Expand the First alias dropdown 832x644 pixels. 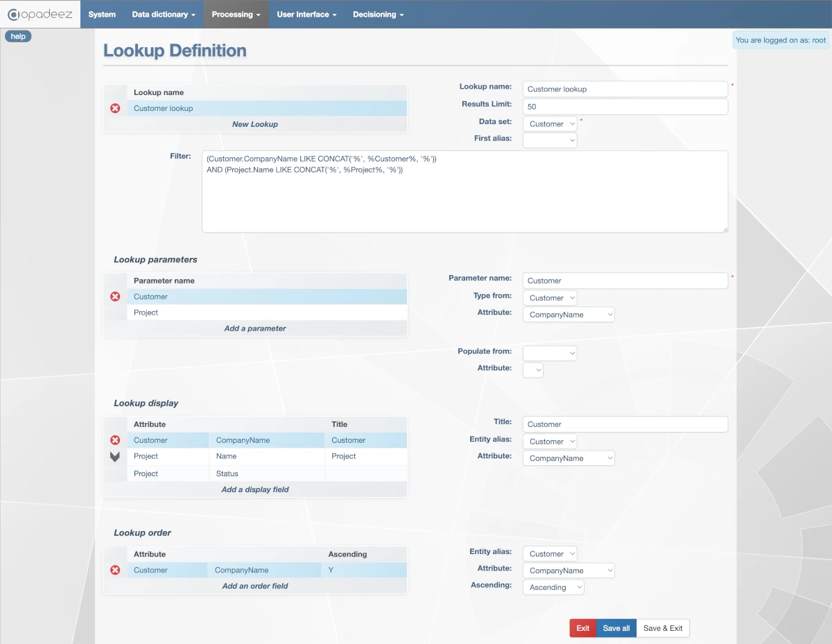pos(549,140)
